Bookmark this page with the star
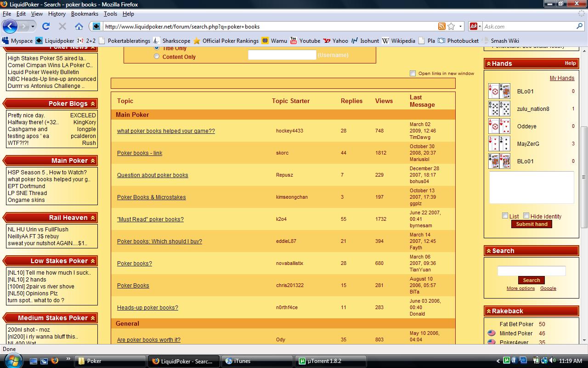The height and width of the screenshot is (368, 588). point(452,26)
